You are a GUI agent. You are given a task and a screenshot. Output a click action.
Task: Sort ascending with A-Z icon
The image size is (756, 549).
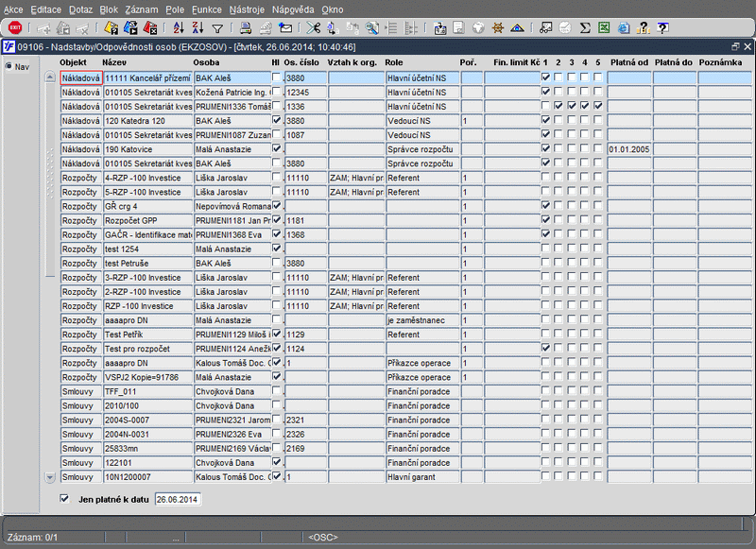[179, 28]
